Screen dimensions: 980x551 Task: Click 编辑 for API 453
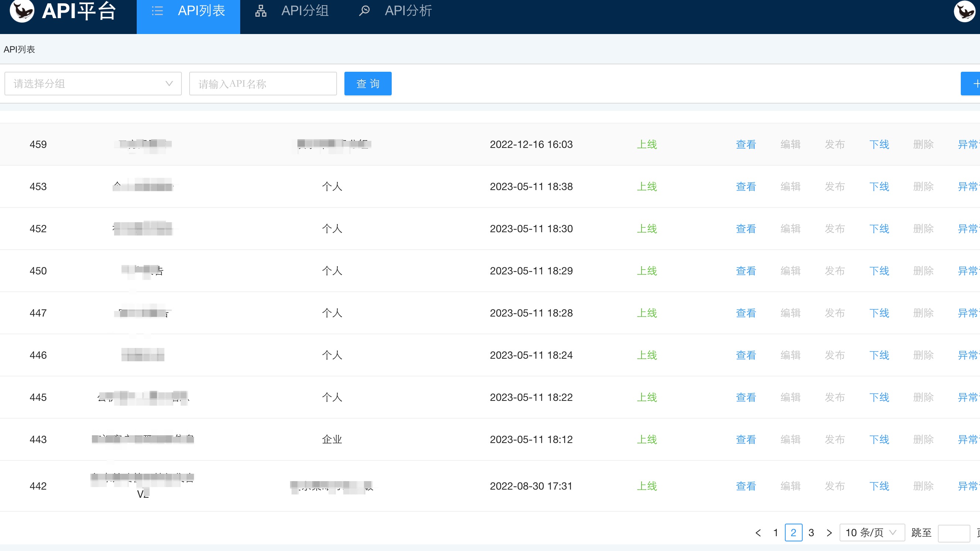(790, 187)
